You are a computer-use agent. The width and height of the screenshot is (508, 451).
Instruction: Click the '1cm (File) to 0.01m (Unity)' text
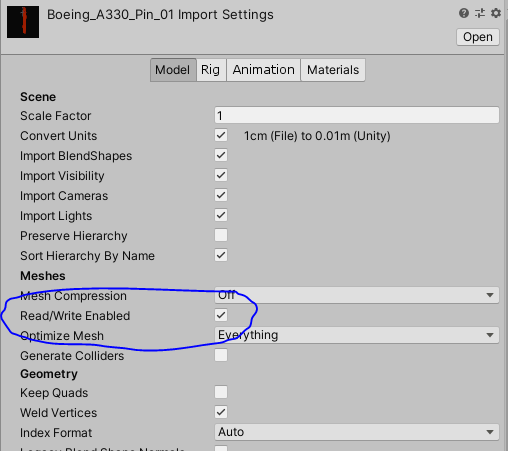pyautogui.click(x=317, y=136)
